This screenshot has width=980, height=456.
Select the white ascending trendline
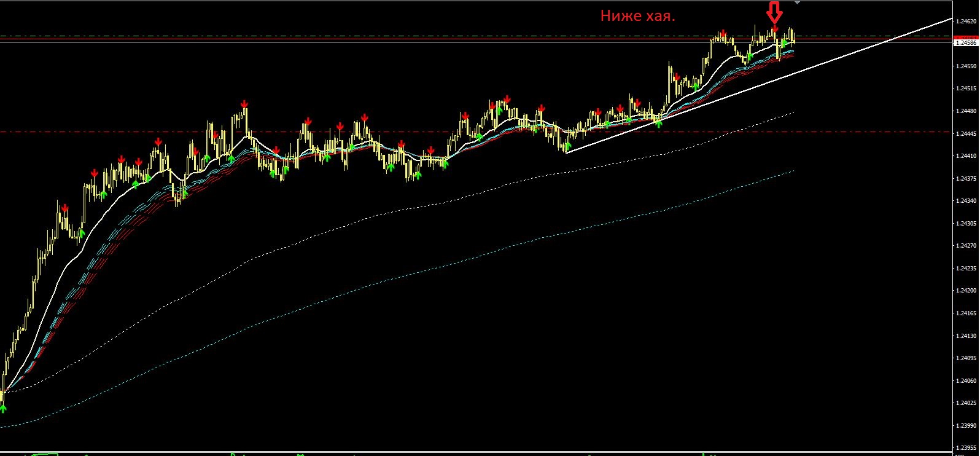pyautogui.click(x=758, y=86)
